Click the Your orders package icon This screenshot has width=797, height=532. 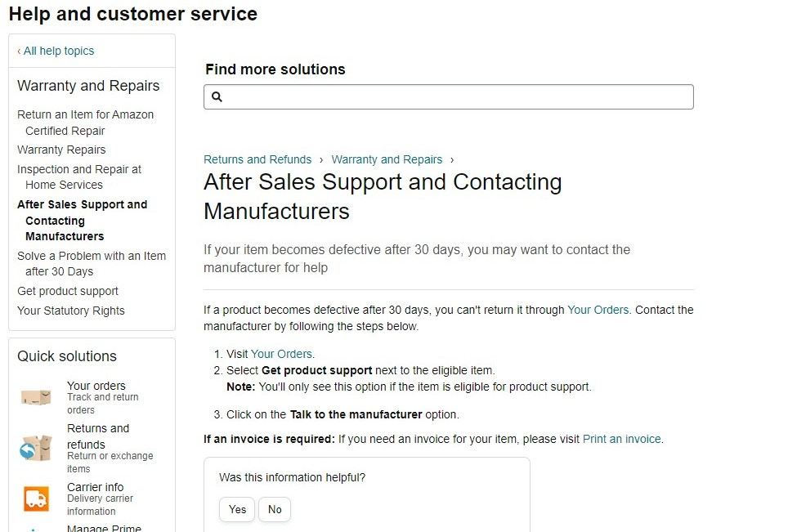(36, 397)
